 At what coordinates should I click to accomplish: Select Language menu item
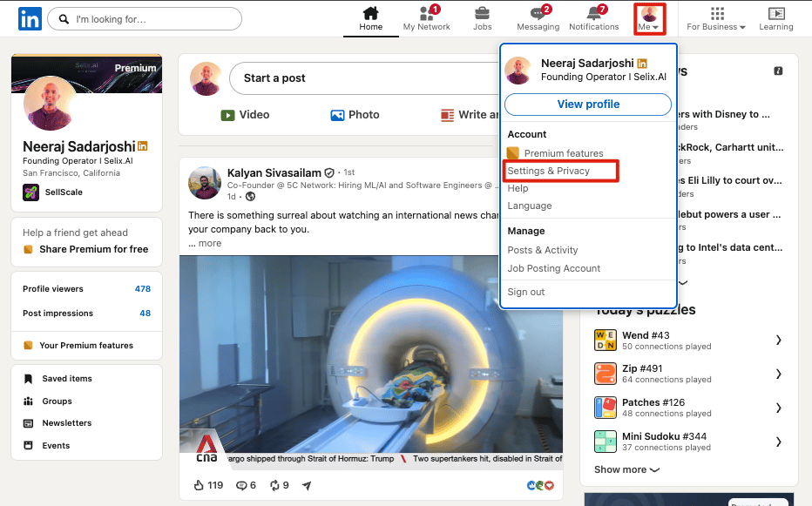click(529, 206)
